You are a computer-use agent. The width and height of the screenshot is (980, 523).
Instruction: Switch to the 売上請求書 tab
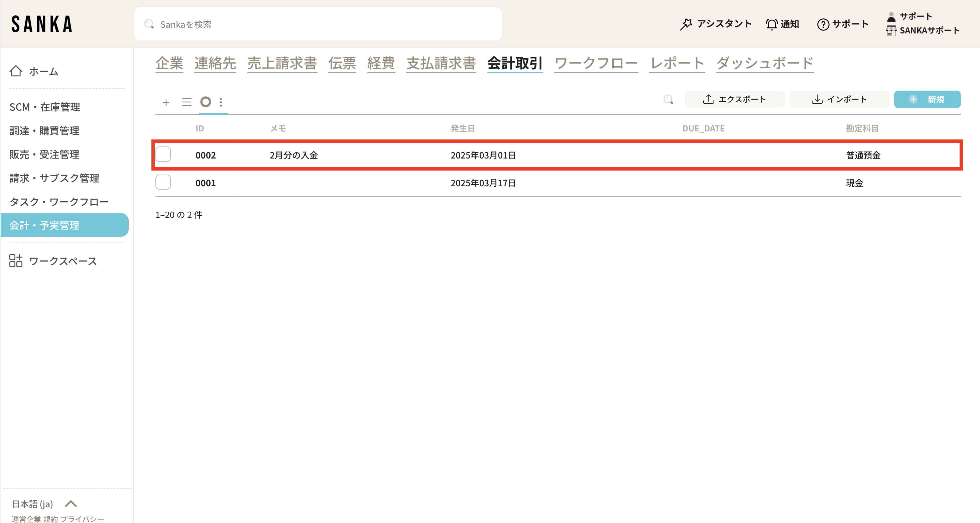[282, 63]
